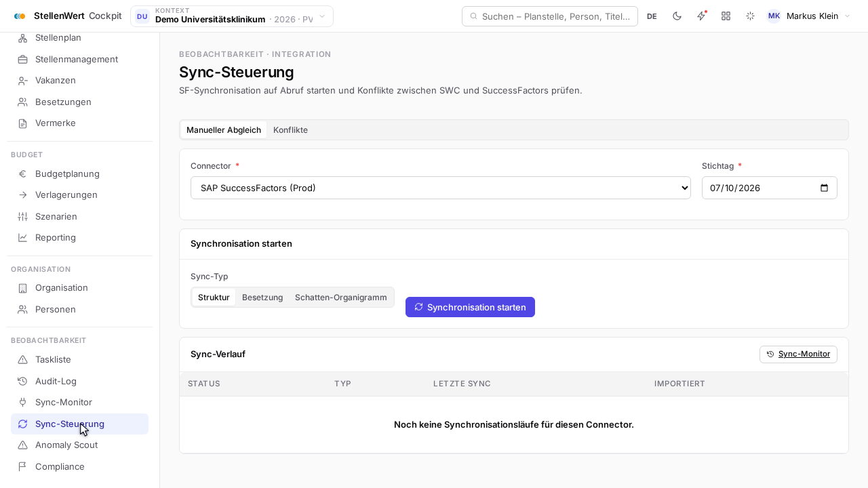Click the Suchen search field

click(x=550, y=16)
